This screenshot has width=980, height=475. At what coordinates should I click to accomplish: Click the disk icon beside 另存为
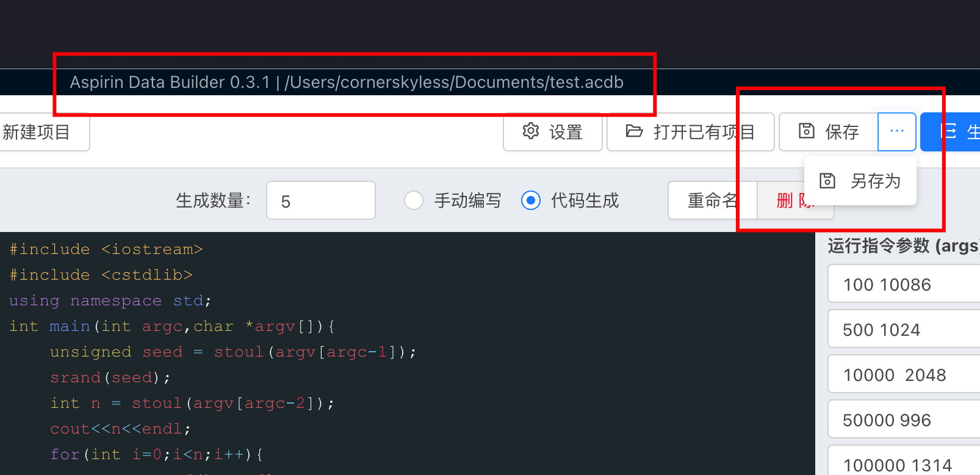pyautogui.click(x=827, y=181)
